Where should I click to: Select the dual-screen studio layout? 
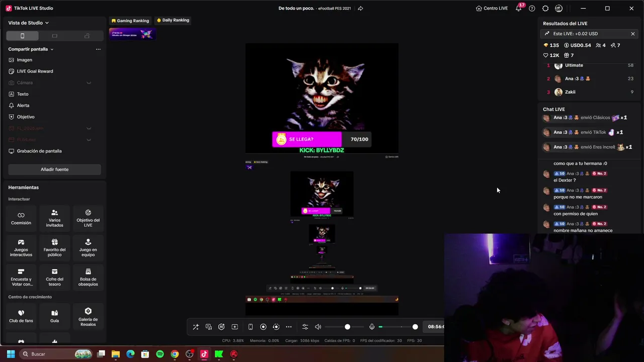click(87, 36)
